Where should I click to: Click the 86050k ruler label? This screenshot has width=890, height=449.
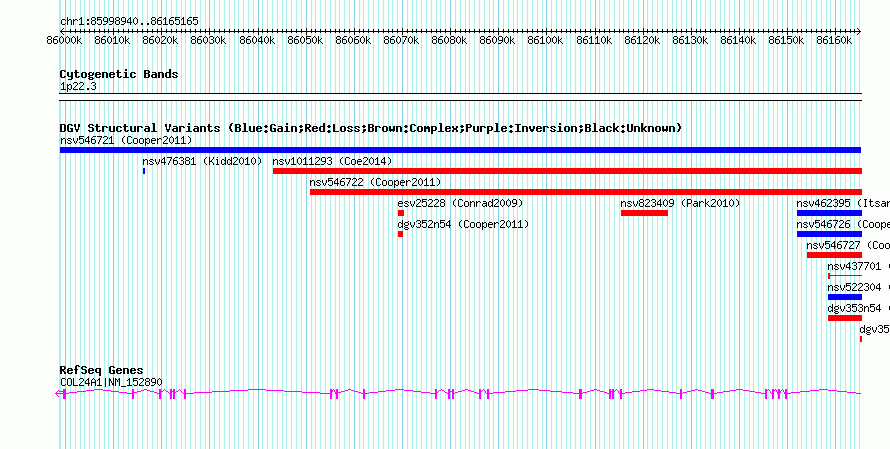click(x=306, y=41)
